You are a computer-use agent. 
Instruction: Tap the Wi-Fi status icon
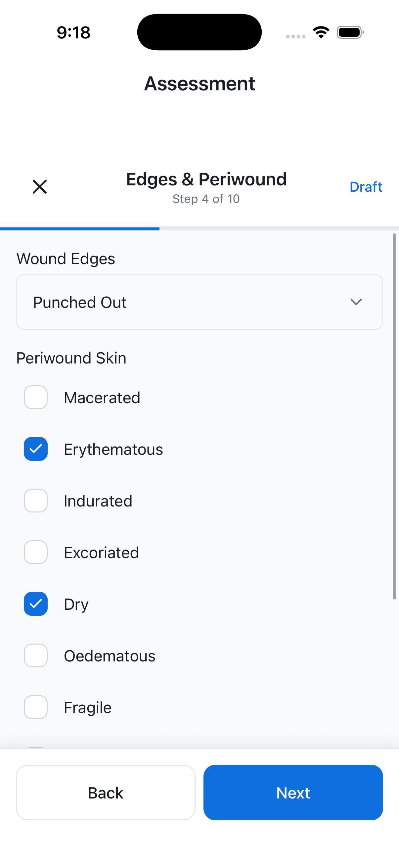(321, 32)
